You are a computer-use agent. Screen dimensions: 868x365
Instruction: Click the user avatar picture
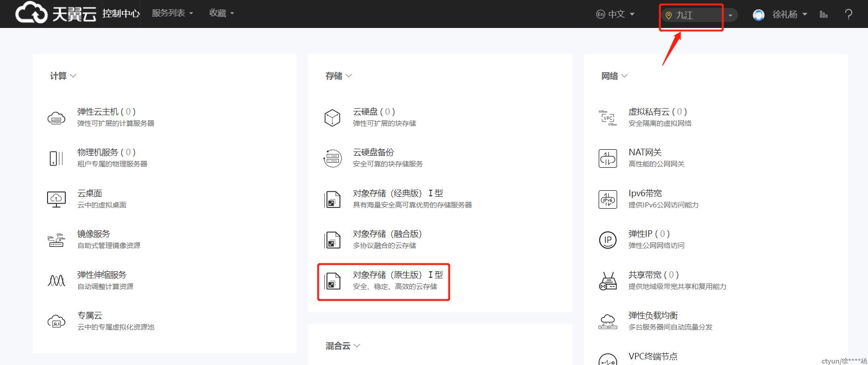[758, 15]
